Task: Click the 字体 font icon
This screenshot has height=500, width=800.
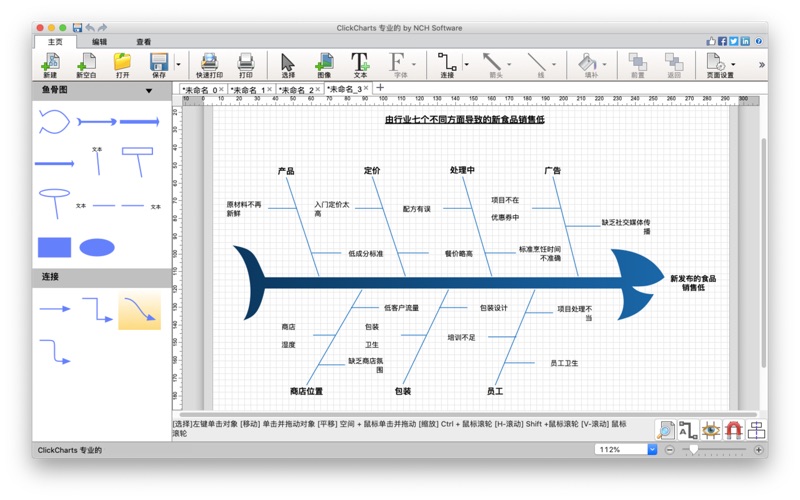Action: point(397,65)
